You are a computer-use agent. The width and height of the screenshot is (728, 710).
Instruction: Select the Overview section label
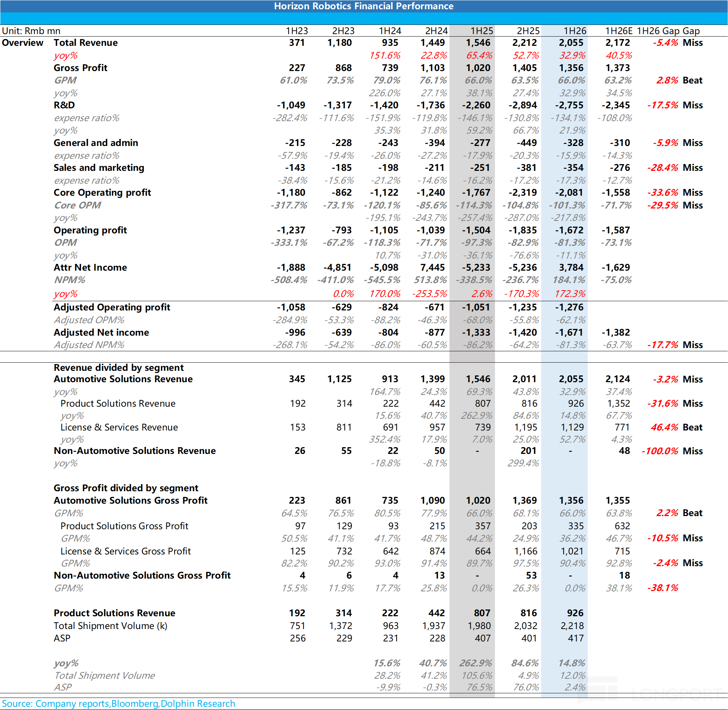pos(23,43)
